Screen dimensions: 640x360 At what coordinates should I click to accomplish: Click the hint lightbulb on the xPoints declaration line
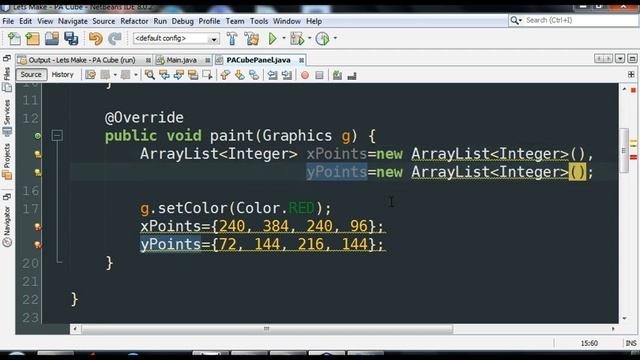click(x=38, y=154)
